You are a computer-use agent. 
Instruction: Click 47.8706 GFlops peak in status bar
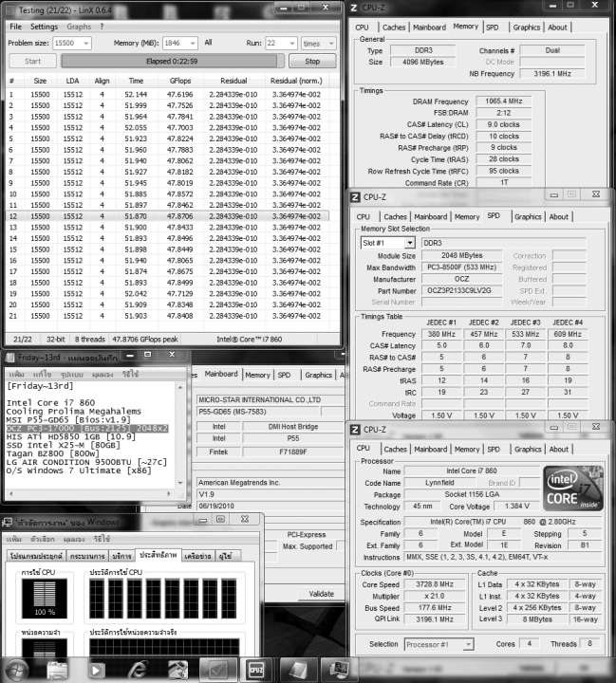pos(144,340)
